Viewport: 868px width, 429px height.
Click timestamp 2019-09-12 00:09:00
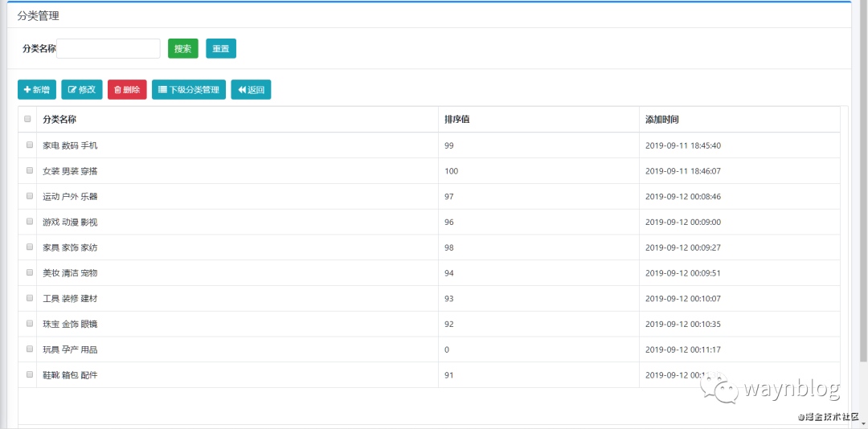coord(683,222)
